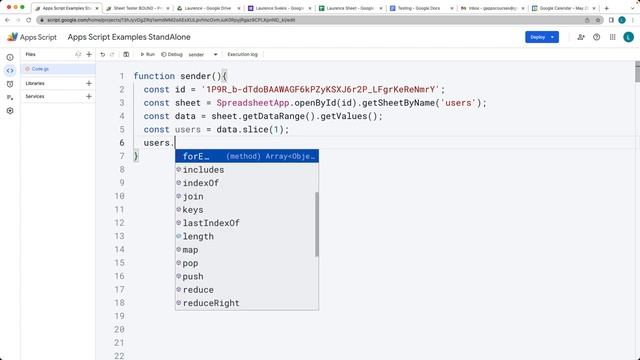The height and width of the screenshot is (360, 640).
Task: Add a service with plus icon
Action: click(89, 96)
